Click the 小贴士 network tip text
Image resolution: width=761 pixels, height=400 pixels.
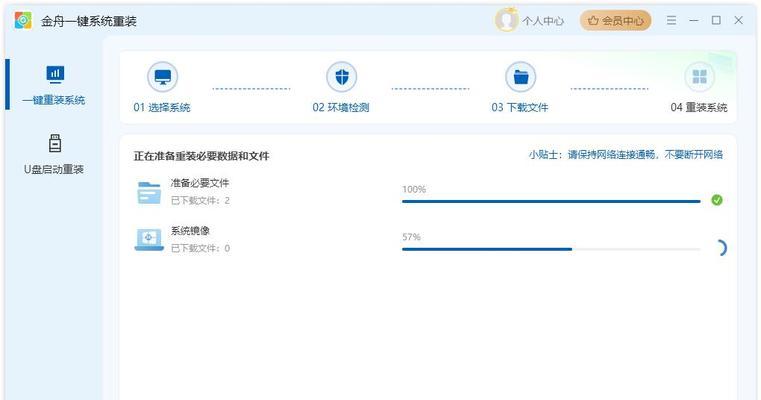click(626, 154)
